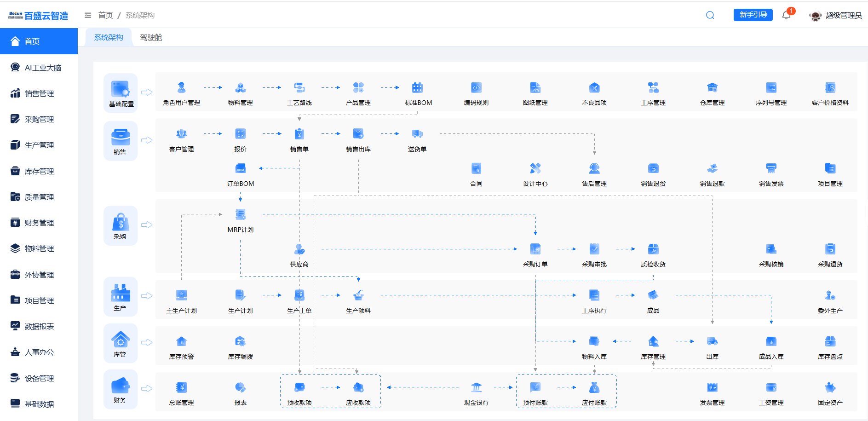868x421 pixels.
Task: Open the 采购订单 icon
Action: coord(535,249)
